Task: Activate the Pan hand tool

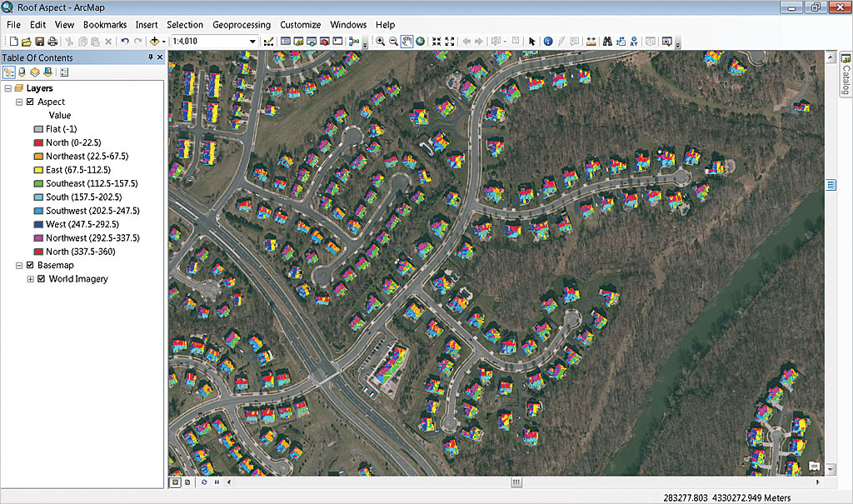Action: click(x=407, y=42)
